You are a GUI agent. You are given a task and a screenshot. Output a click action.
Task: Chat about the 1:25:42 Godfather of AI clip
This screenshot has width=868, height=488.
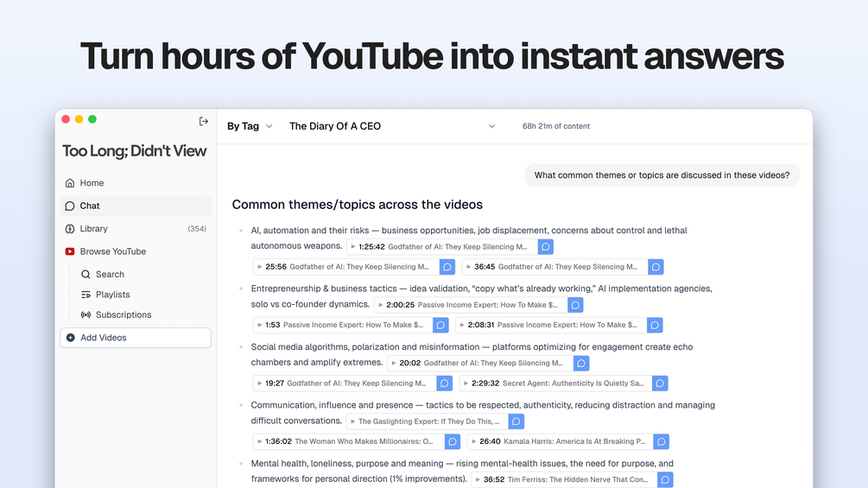(546, 247)
